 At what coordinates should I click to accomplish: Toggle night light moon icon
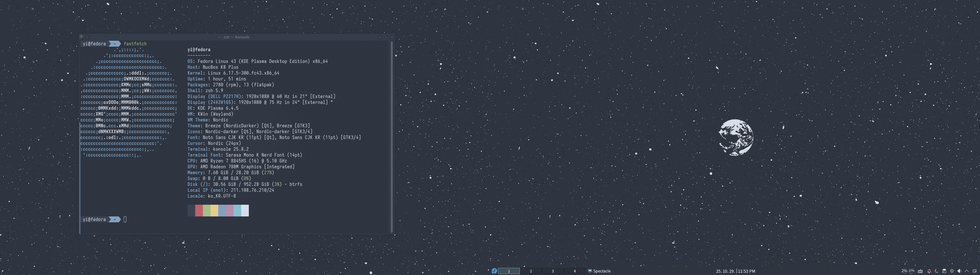tap(936, 271)
